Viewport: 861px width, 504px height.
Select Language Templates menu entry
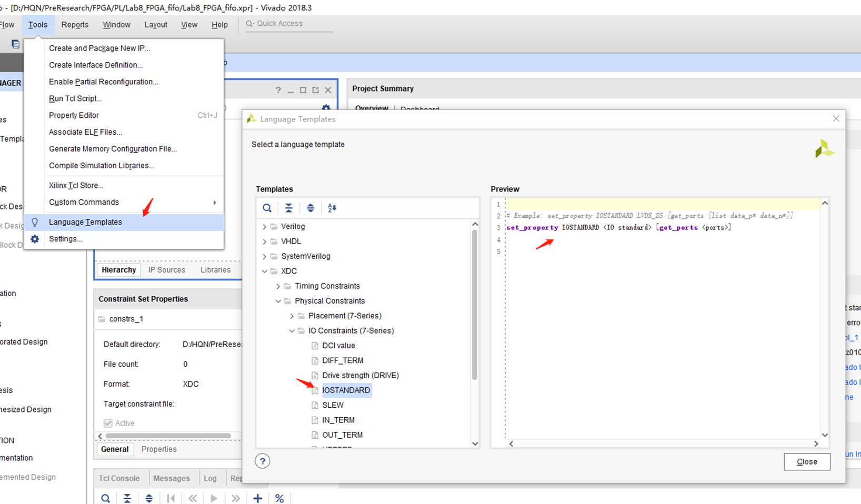tap(124, 222)
